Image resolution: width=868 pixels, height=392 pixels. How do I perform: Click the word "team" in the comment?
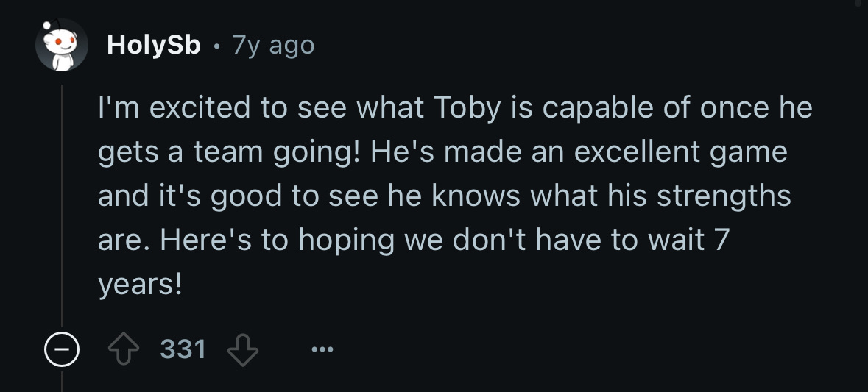[228, 153]
